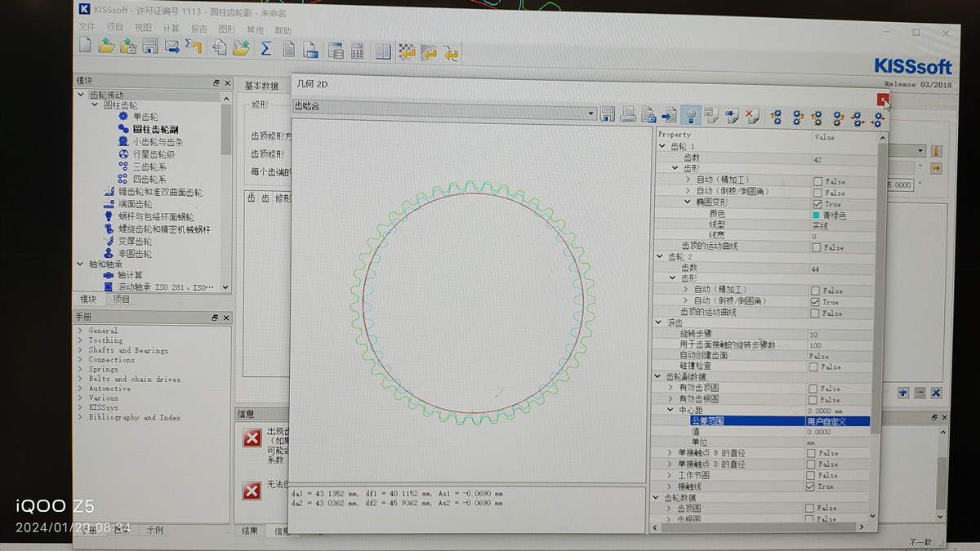Image resolution: width=980 pixels, height=551 pixels.
Task: Click the send-by-email envelope icon
Action: click(x=172, y=47)
